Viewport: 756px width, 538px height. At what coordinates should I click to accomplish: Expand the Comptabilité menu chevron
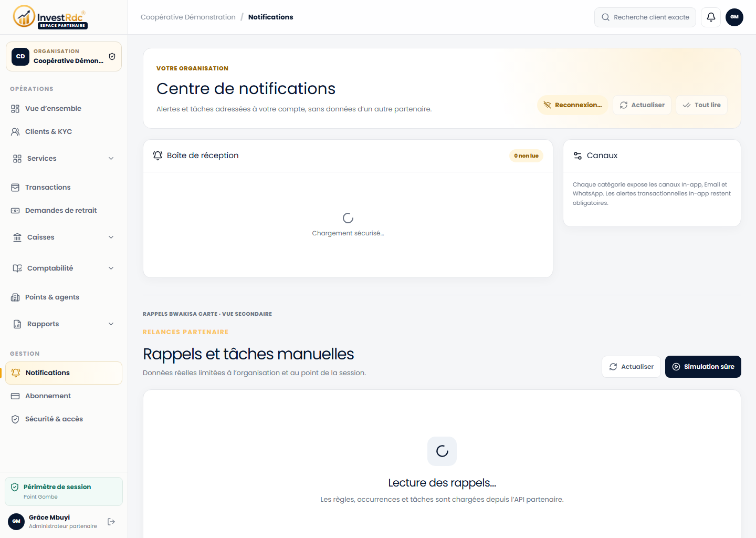click(111, 268)
